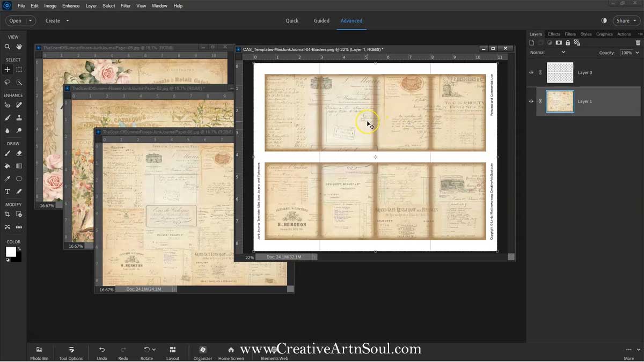Select the Crop tool

click(x=8, y=214)
